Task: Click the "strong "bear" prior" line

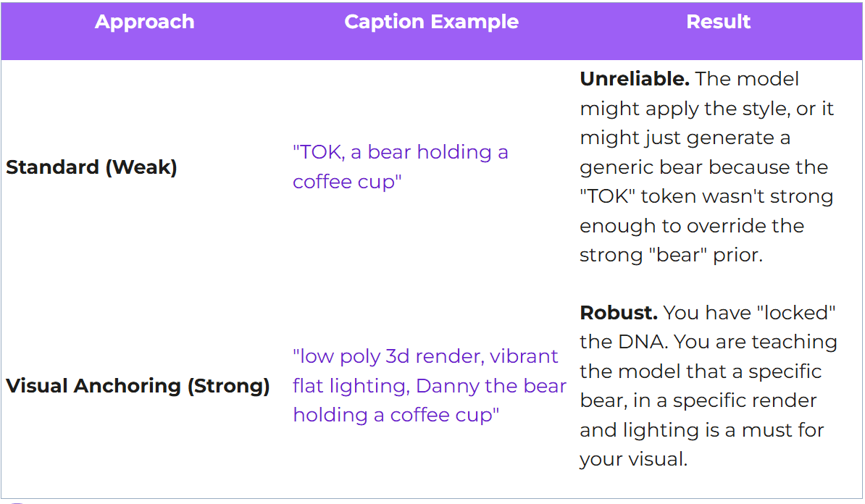Action: pos(671,256)
